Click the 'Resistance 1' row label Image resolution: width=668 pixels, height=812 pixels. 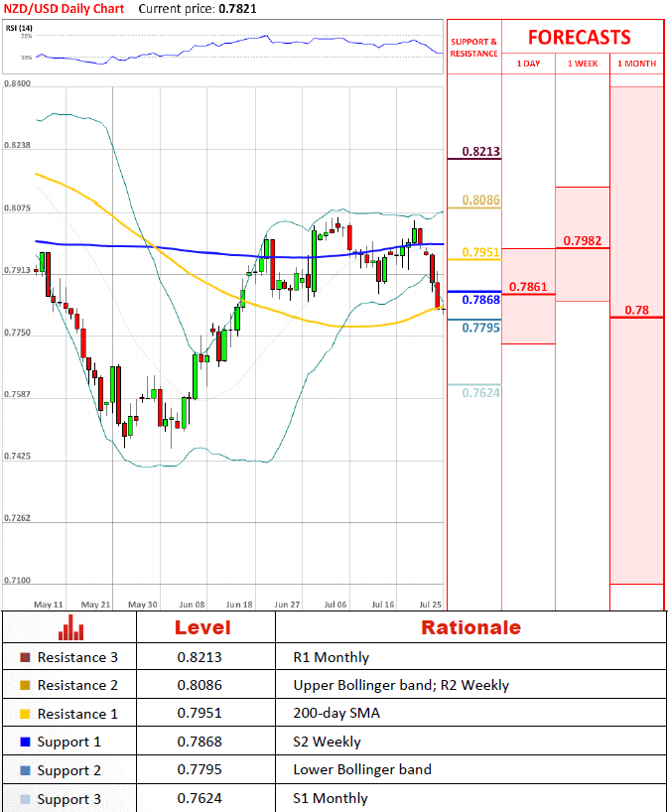[77, 714]
